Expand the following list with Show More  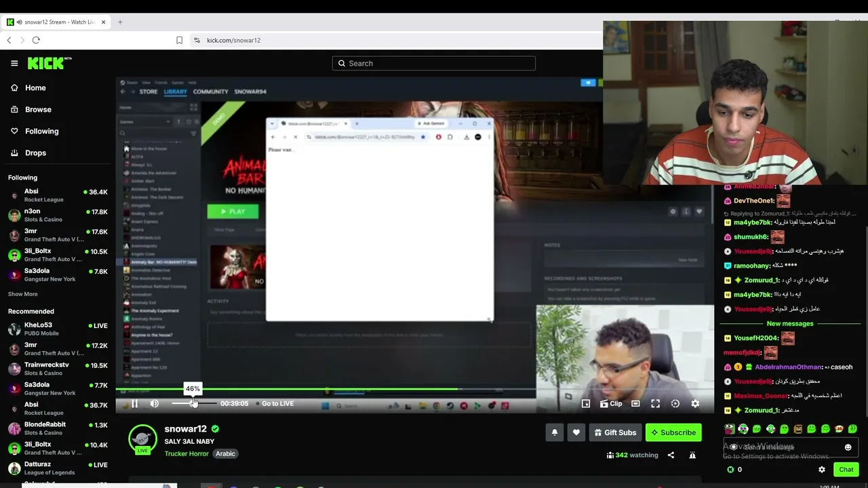(23, 294)
